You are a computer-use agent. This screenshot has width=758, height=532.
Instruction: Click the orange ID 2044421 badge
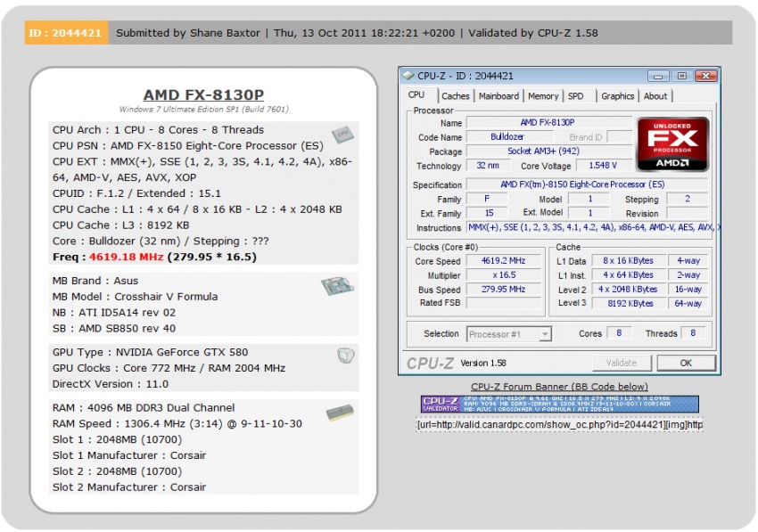click(66, 33)
